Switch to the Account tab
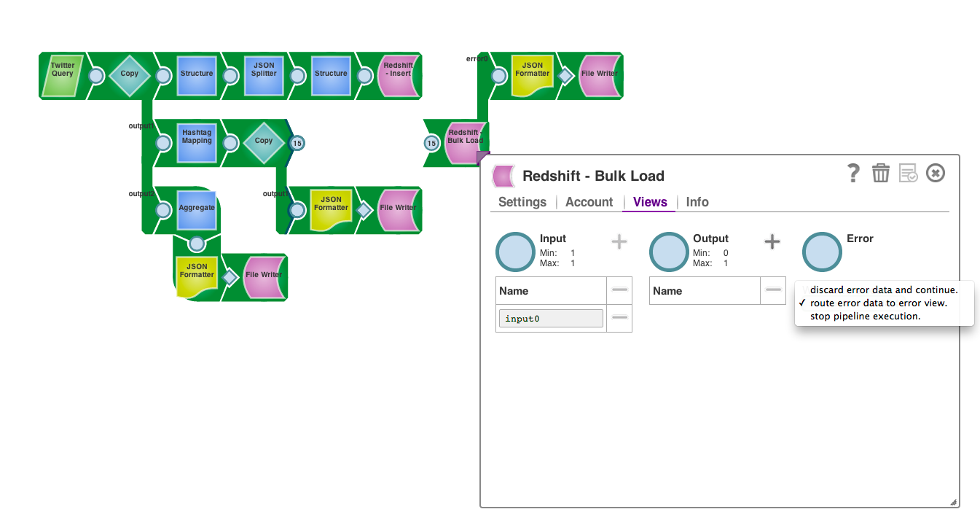This screenshot has width=980, height=528. pyautogui.click(x=589, y=202)
